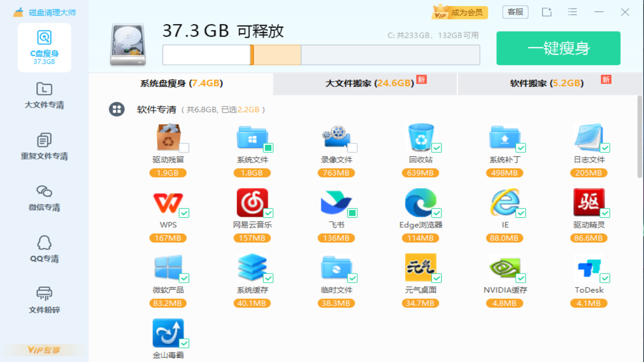Click the 回收站 recycle bin icon
Image resolution: width=644 pixels, height=362 pixels.
coord(421,137)
